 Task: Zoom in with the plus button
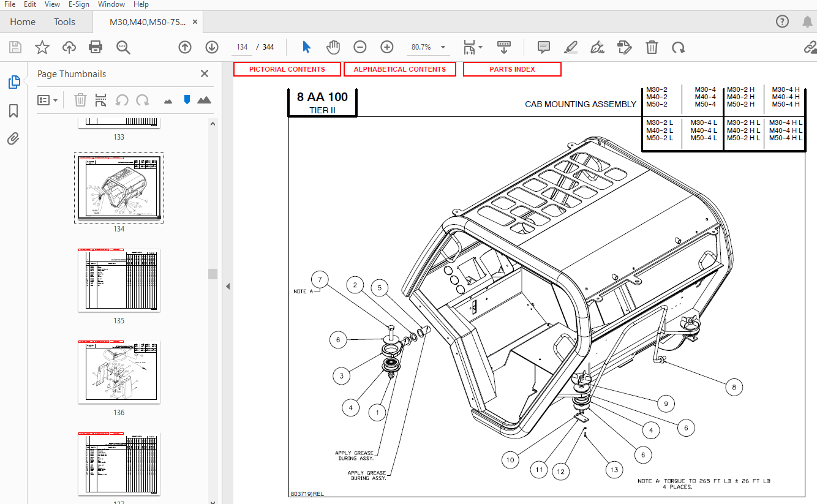[x=387, y=47]
